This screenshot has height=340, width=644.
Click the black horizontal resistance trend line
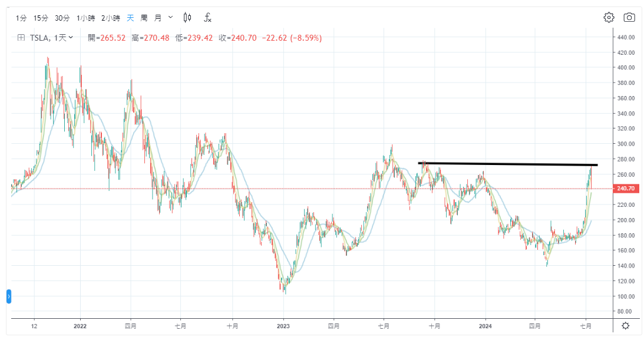(507, 163)
